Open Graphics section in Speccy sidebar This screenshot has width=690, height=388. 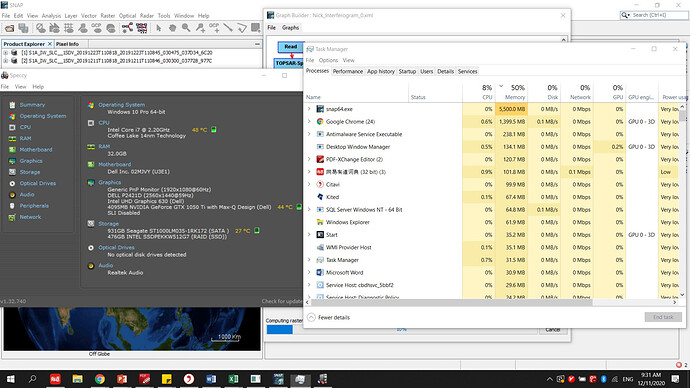pyautogui.click(x=31, y=161)
